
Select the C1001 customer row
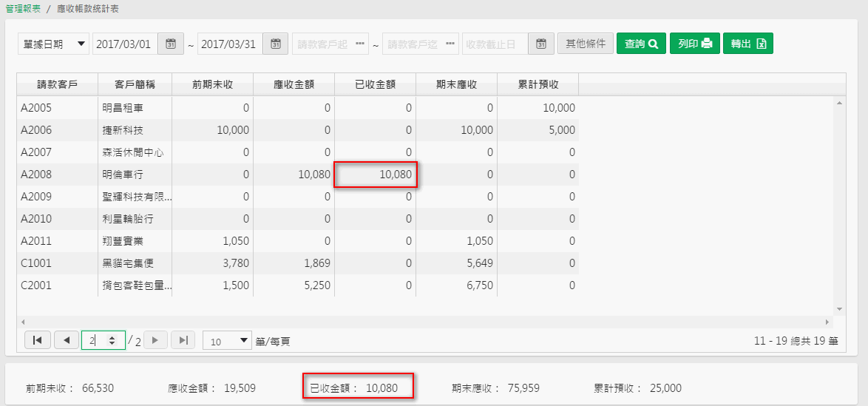pos(298,263)
